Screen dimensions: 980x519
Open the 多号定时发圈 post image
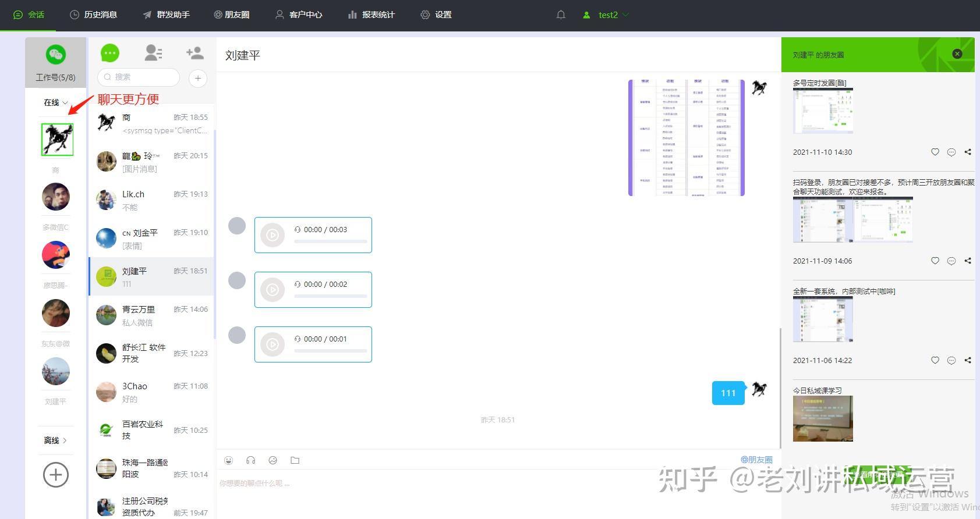pos(823,111)
